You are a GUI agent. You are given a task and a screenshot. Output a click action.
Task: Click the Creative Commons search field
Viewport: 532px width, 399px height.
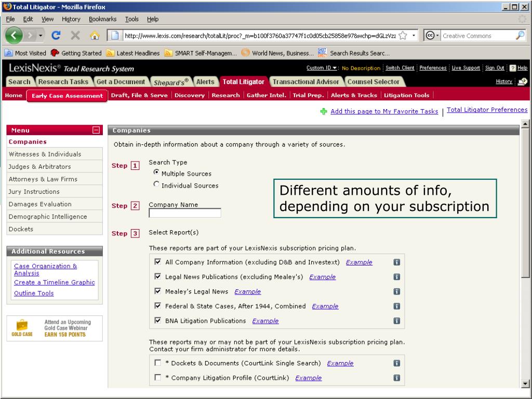pos(478,36)
